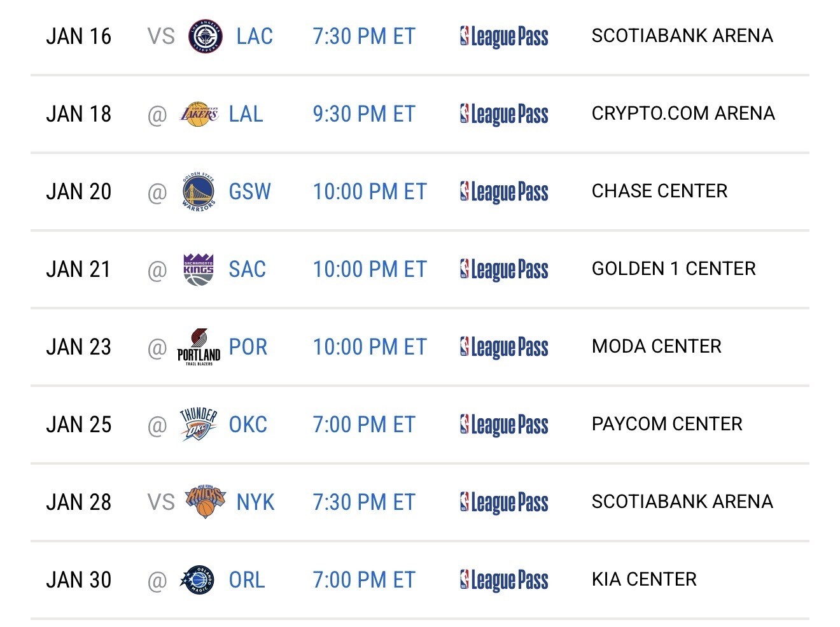840x627 pixels.
Task: Open the LAC team link
Action: point(255,36)
